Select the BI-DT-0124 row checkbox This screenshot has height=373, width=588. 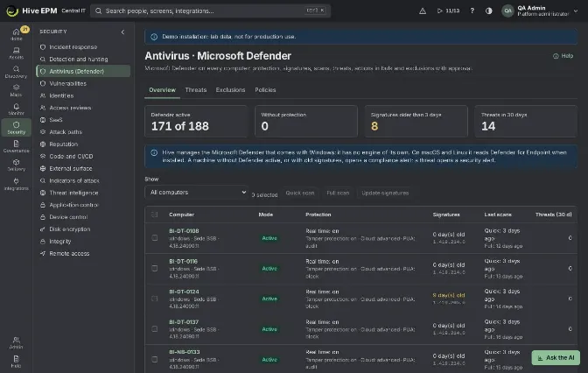[155, 299]
